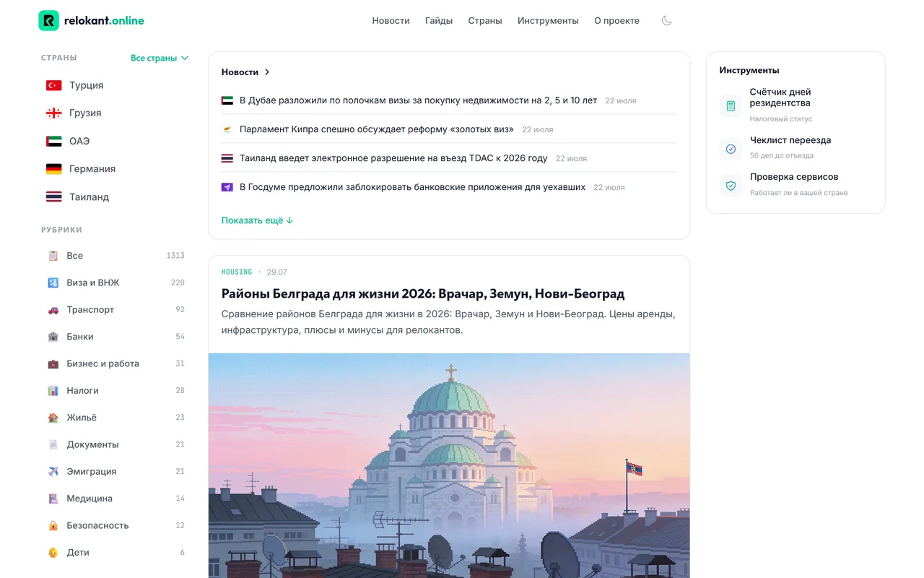This screenshot has height=578, width=924.
Task: Open the Районы Белграда article title
Action: [423, 294]
